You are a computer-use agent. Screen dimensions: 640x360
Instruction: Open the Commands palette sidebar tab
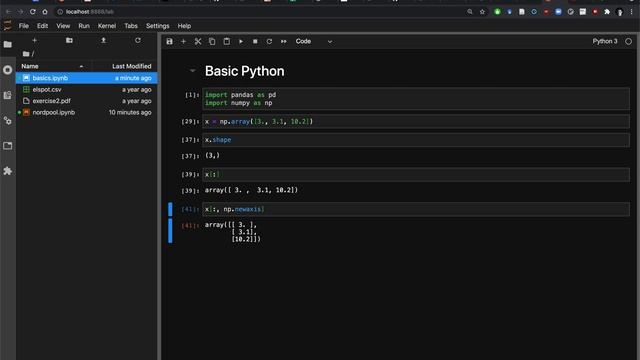8,95
